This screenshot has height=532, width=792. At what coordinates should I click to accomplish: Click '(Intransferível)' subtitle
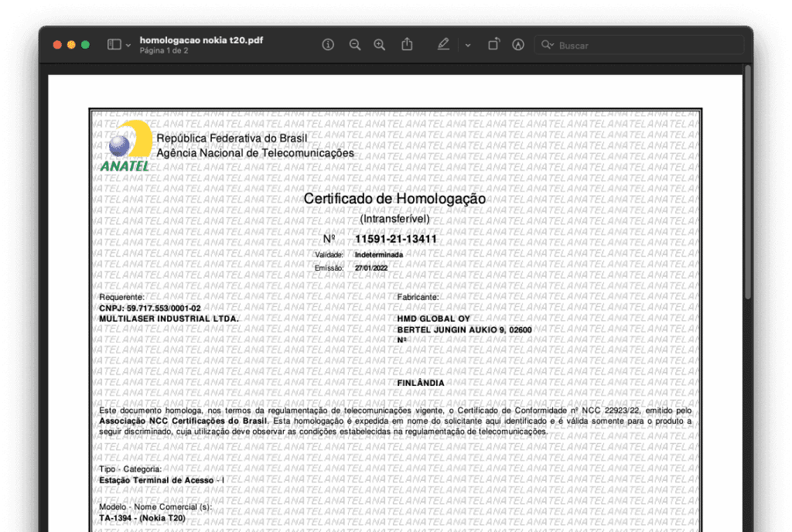(394, 219)
